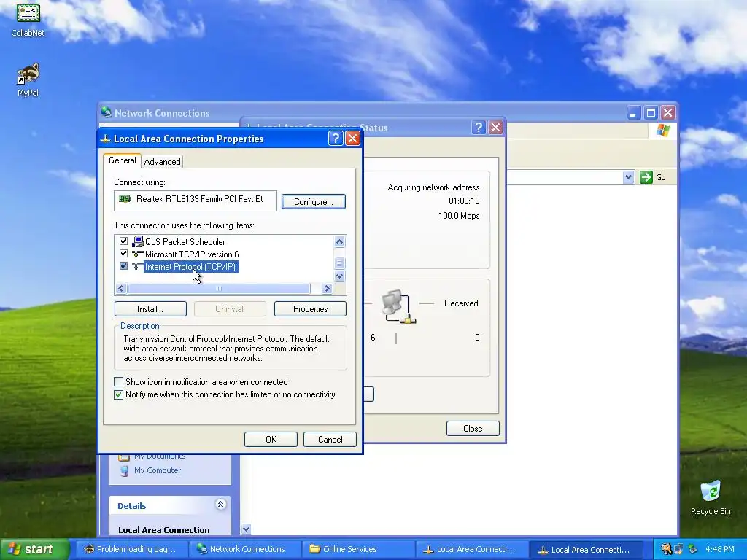The image size is (747, 560).
Task: Click the help button in Status dialog
Action: pyautogui.click(x=479, y=127)
